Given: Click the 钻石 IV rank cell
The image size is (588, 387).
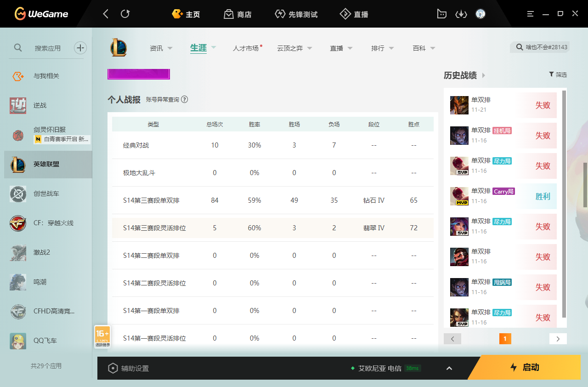Looking at the screenshot, I should pyautogui.click(x=374, y=200).
